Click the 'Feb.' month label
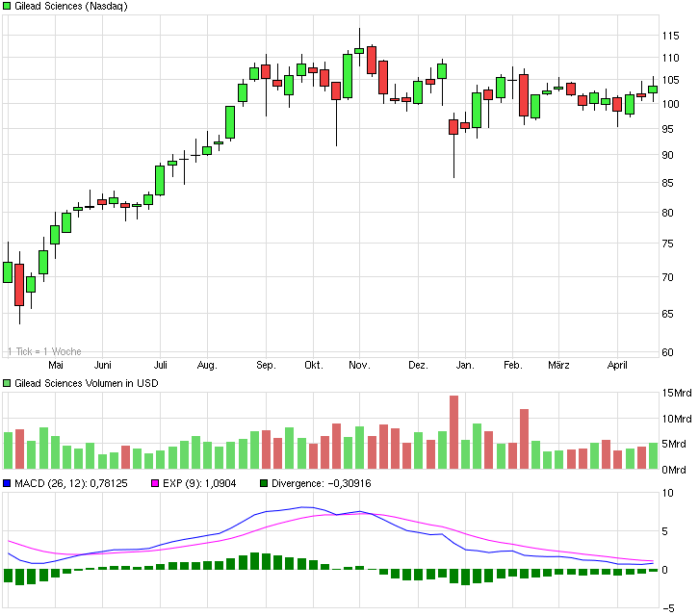 pyautogui.click(x=512, y=365)
